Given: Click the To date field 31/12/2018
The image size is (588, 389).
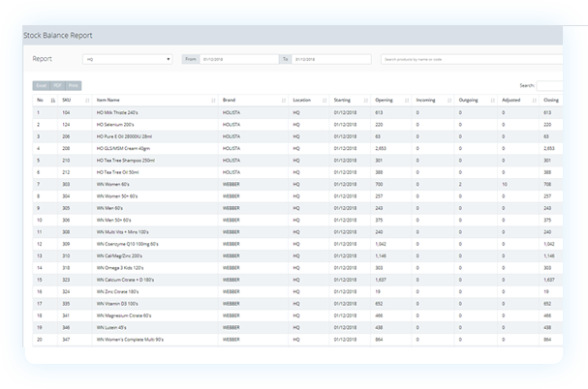Looking at the screenshot, I should [331, 59].
